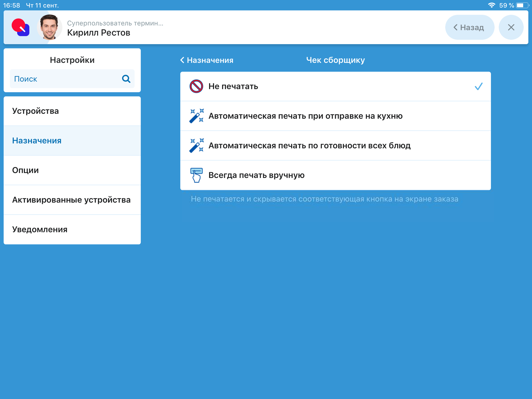Select Автоматическая печать при отправке на кухню

click(x=305, y=116)
